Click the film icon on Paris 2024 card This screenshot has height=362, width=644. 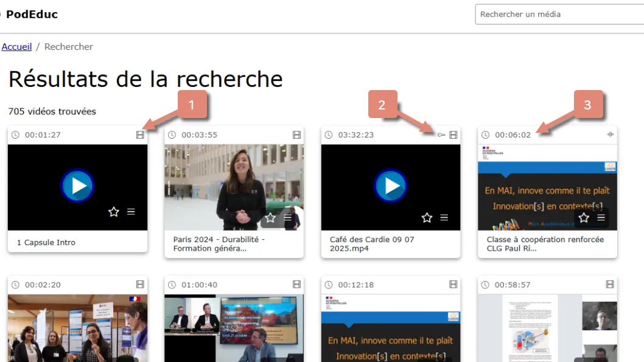(x=296, y=134)
